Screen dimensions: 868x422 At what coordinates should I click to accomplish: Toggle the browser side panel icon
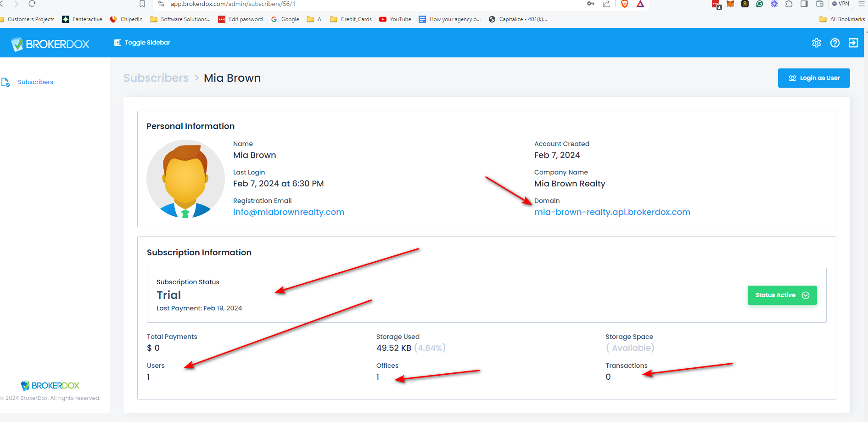click(x=804, y=4)
